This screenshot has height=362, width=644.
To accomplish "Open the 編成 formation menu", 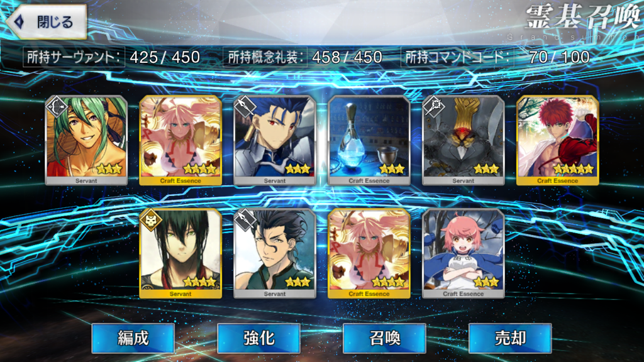I will tap(133, 339).
